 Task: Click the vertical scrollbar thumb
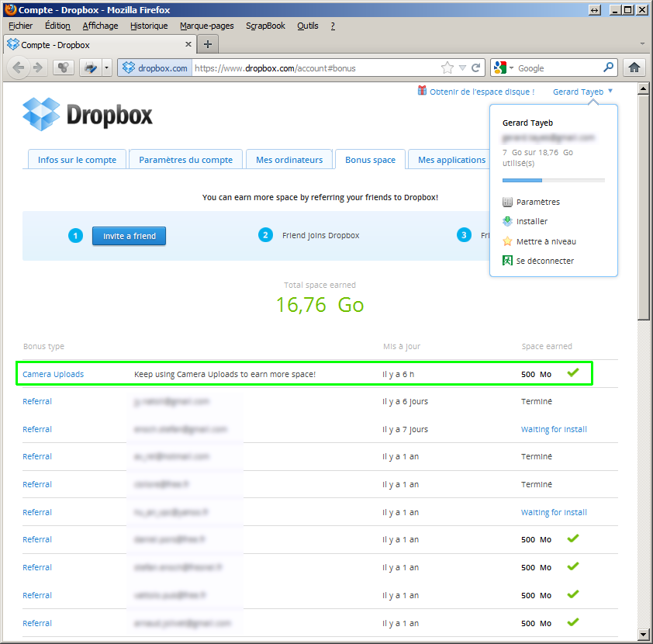(644, 207)
